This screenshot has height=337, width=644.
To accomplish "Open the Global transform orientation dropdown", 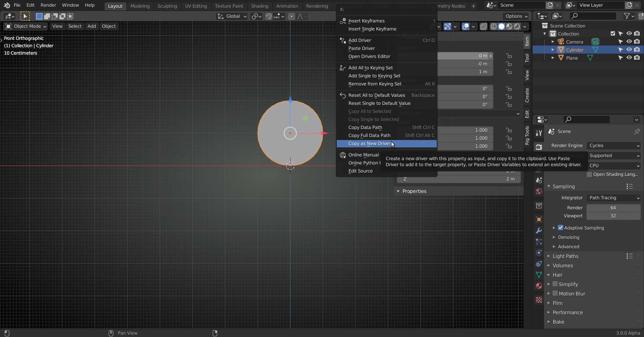I will pyautogui.click(x=232, y=16).
